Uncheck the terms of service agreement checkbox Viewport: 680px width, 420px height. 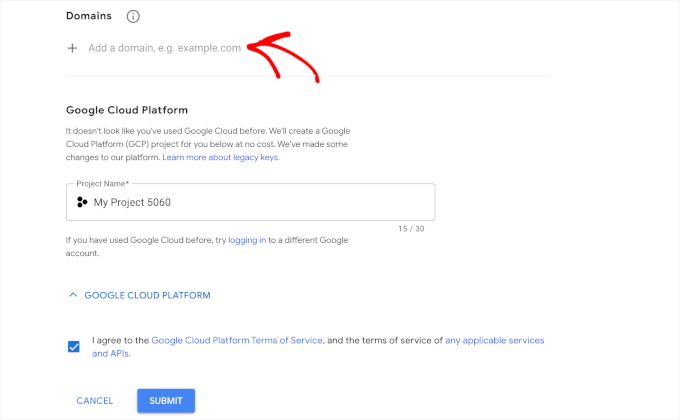click(74, 347)
